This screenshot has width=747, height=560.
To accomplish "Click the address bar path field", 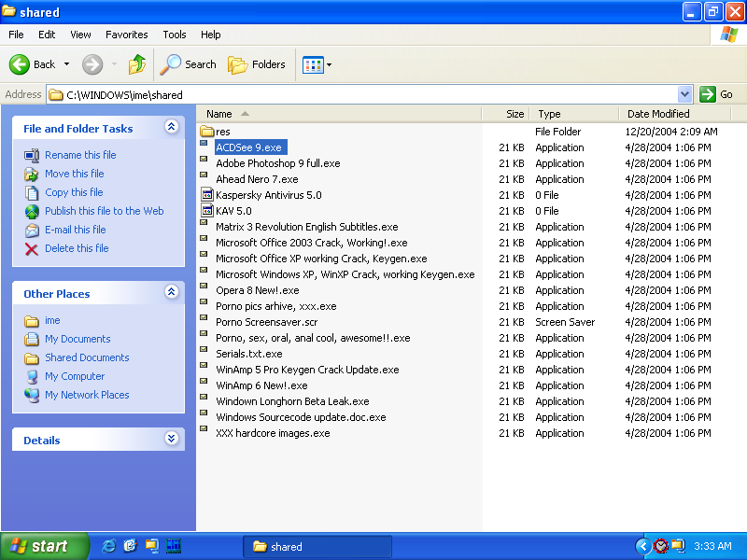I will pyautogui.click(x=362, y=95).
